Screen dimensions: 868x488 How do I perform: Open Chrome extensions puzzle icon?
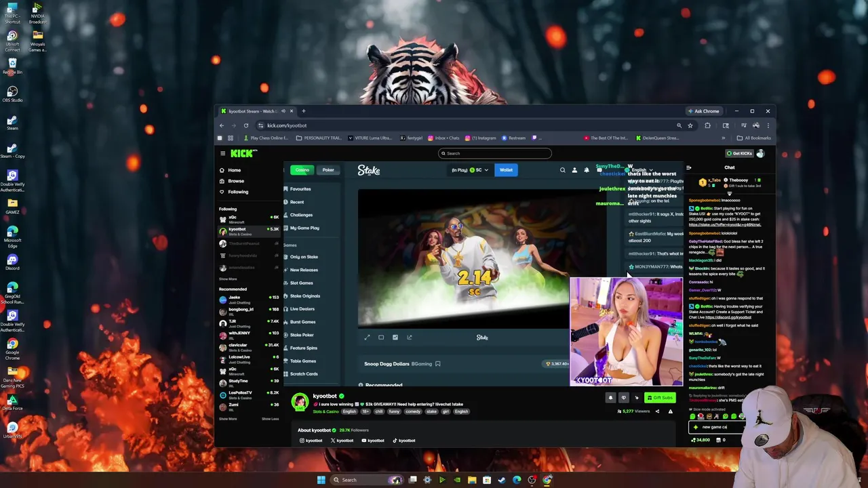click(x=707, y=125)
